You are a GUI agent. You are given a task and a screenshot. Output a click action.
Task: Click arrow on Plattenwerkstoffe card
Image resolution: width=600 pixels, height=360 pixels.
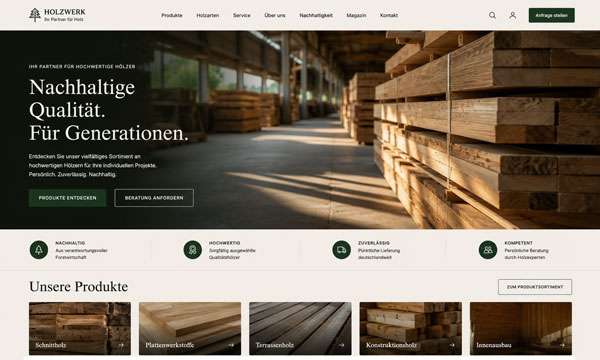coord(231,345)
